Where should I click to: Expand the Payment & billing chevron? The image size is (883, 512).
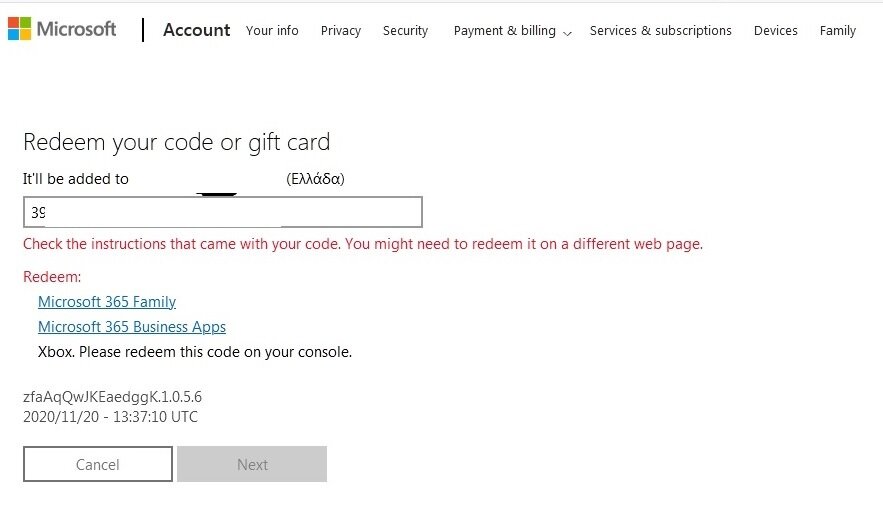coord(567,33)
